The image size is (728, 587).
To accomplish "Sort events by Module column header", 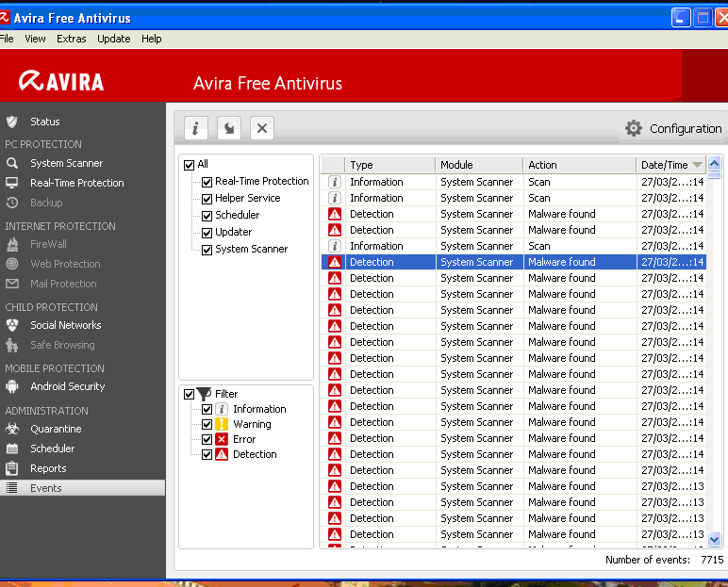I will 479,165.
